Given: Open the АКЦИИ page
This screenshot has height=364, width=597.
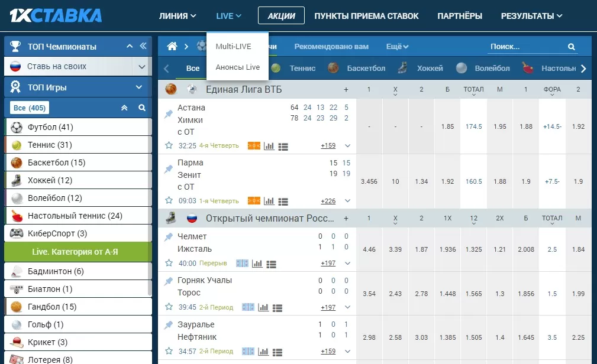Looking at the screenshot, I should [x=281, y=16].
